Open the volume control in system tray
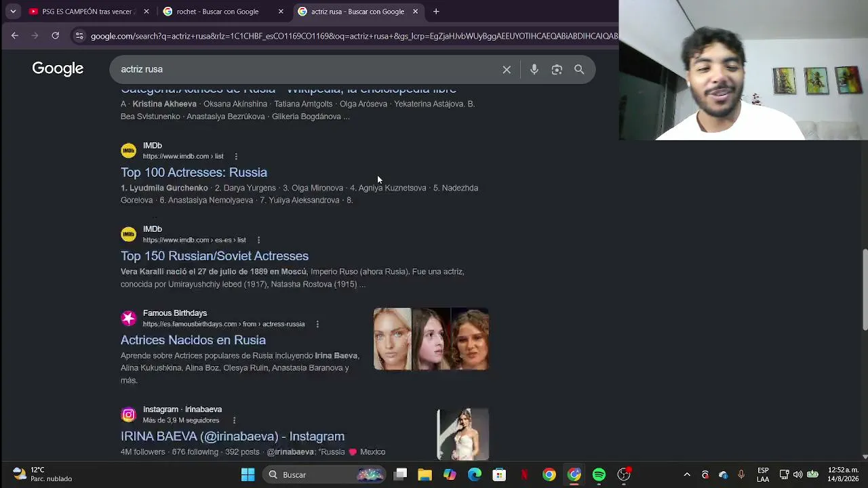 [x=798, y=474]
